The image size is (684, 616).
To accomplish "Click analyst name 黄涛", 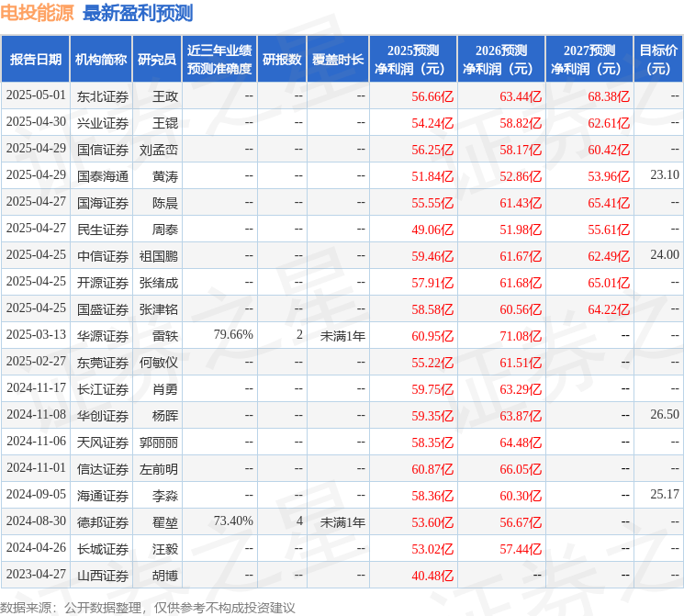I will (165, 176).
